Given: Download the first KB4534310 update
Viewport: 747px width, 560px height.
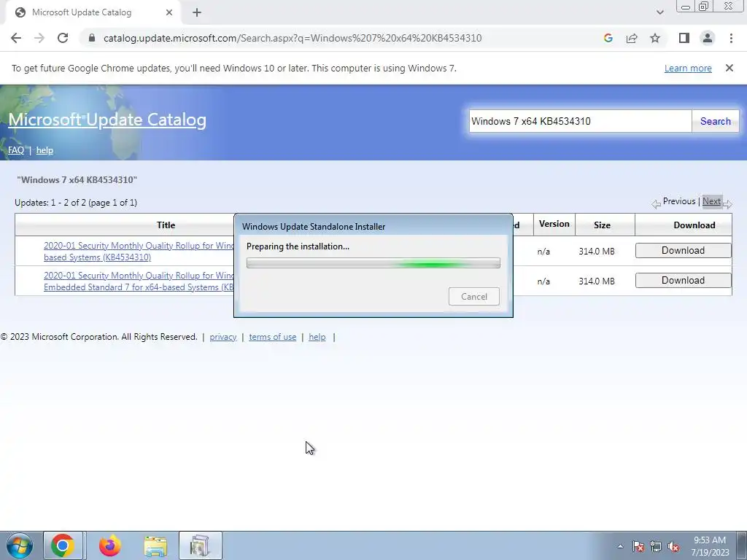Looking at the screenshot, I should point(683,251).
